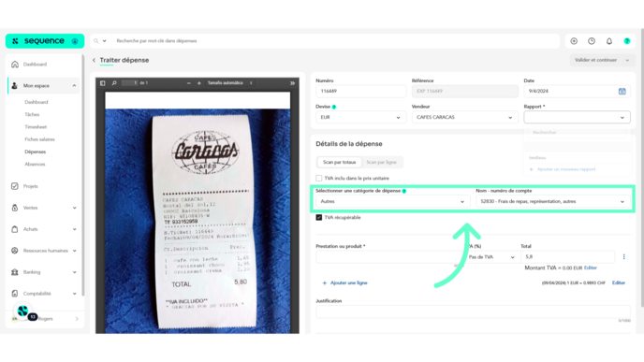Click the search magnifier icon in top bar
Image resolution: width=644 pixels, height=362 pixels.
pyautogui.click(x=96, y=41)
